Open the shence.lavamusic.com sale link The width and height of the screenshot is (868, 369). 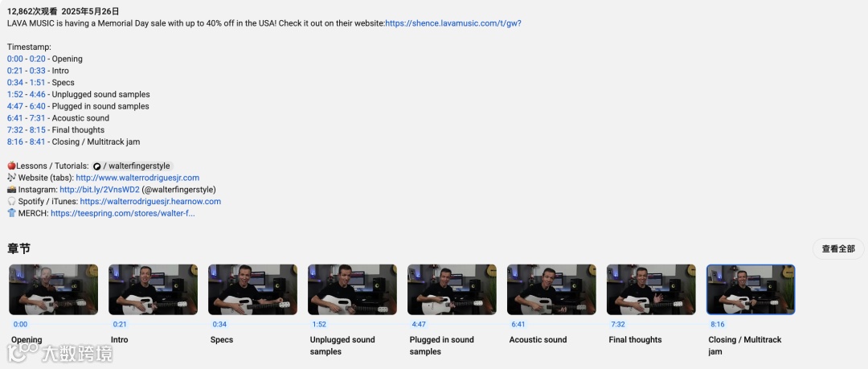coord(452,23)
